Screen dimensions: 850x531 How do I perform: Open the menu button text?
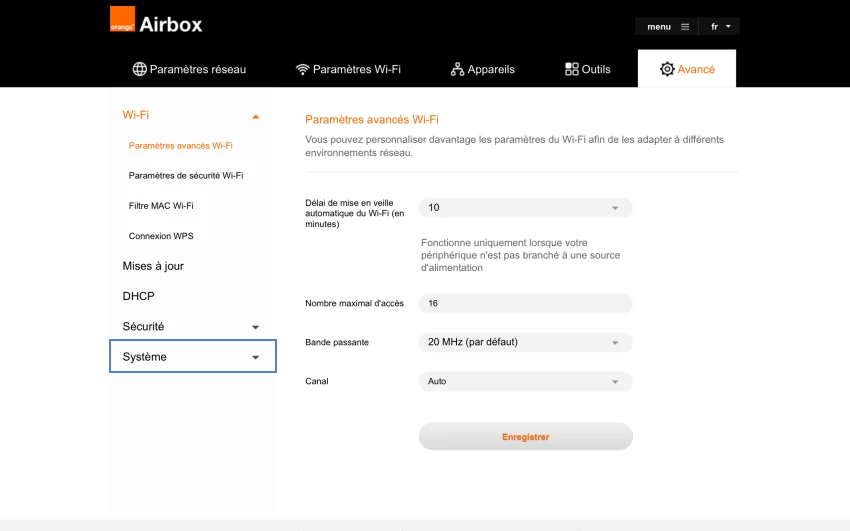click(x=659, y=27)
